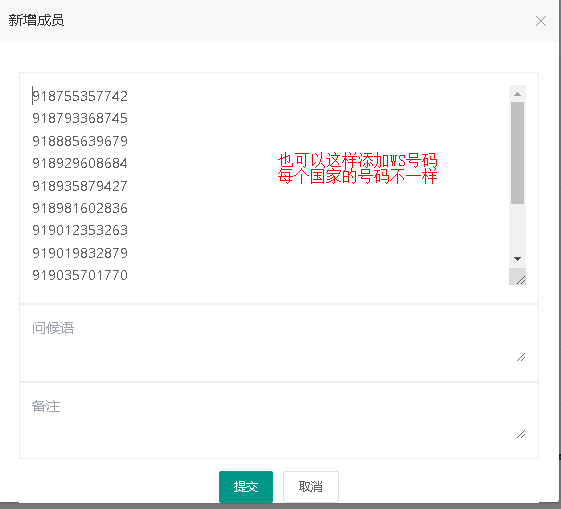Click the scrollbar down arrow in numbers box

[517, 259]
